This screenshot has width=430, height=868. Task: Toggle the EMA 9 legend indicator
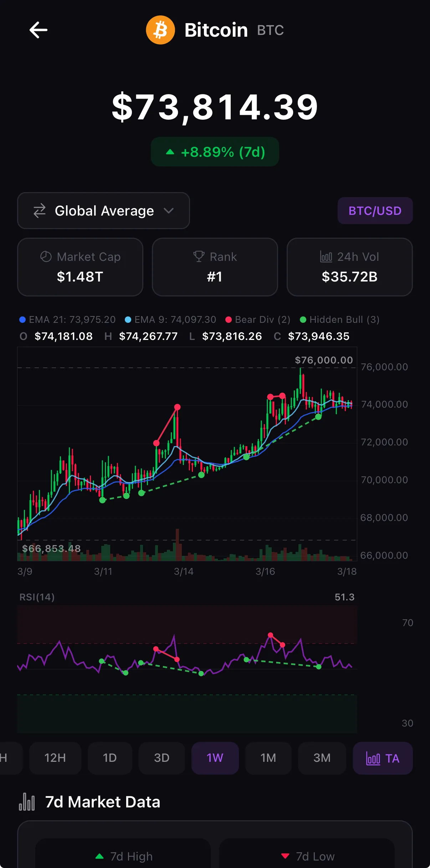(x=170, y=320)
